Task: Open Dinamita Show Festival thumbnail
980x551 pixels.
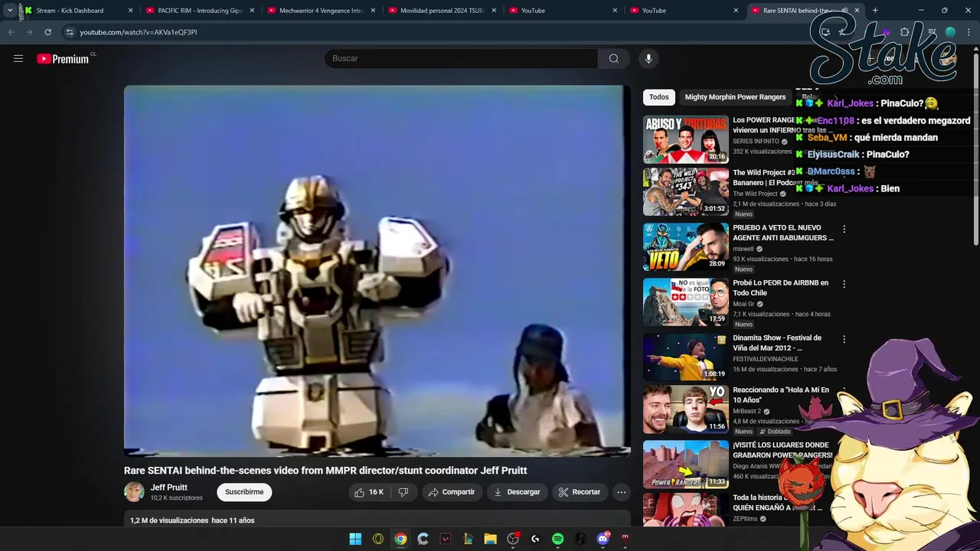Action: pos(686,357)
